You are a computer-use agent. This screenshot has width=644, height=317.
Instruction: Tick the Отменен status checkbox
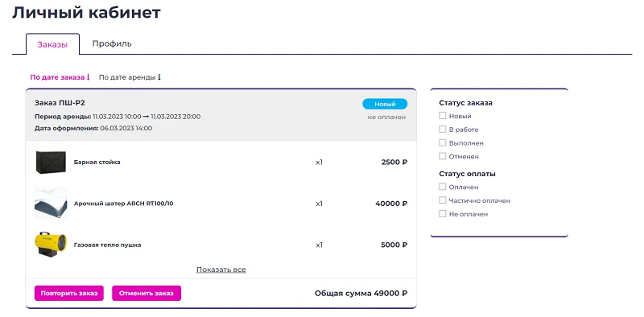click(442, 156)
